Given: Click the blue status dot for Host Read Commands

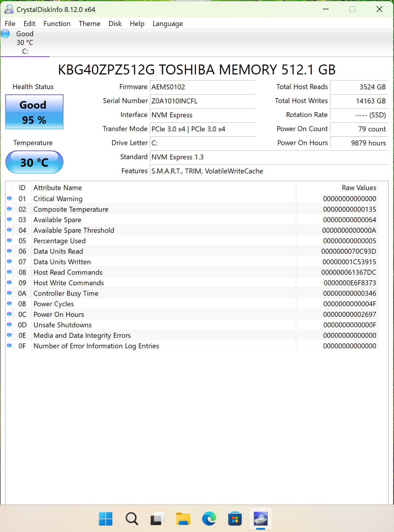Looking at the screenshot, I should click(x=9, y=272).
